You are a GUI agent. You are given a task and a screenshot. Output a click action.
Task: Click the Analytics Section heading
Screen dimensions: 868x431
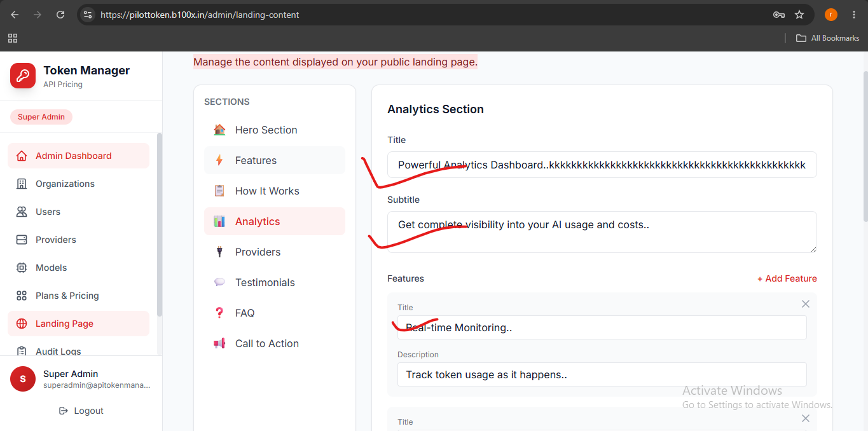coord(436,109)
